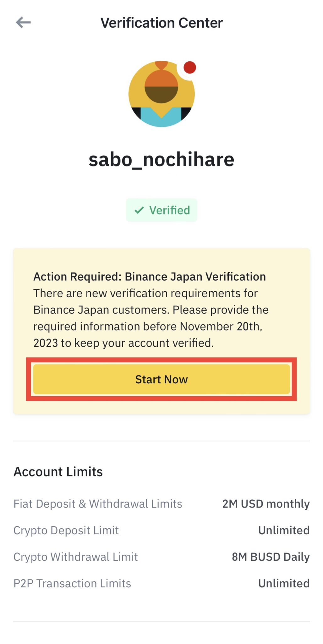323x644 pixels.
Task: Open the Account Limits section header
Action: (x=58, y=471)
